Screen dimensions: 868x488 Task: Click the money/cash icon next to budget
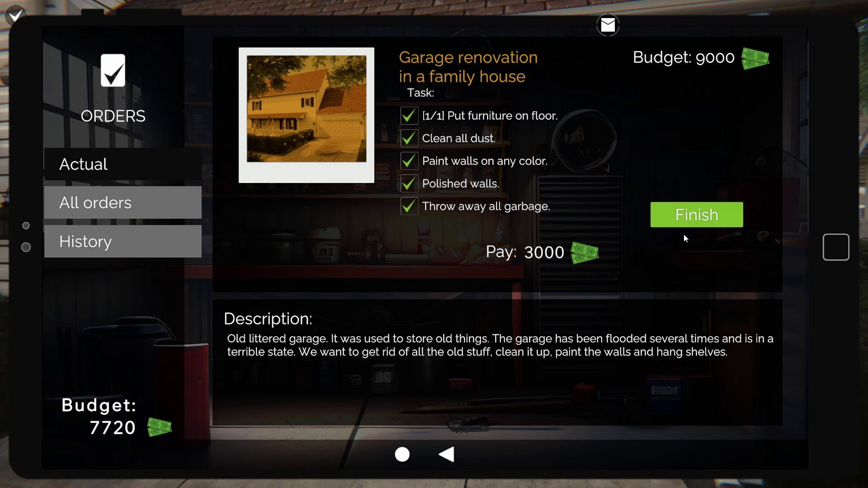pyautogui.click(x=754, y=58)
